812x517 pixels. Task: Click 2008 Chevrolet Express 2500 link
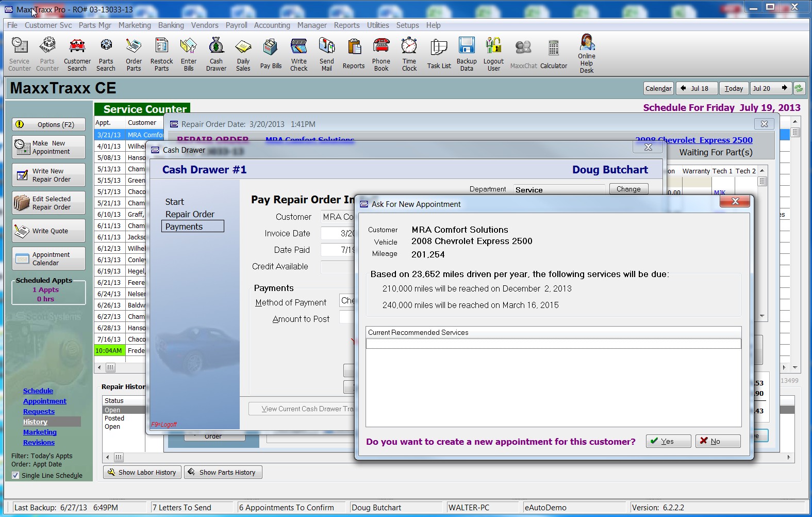click(694, 140)
